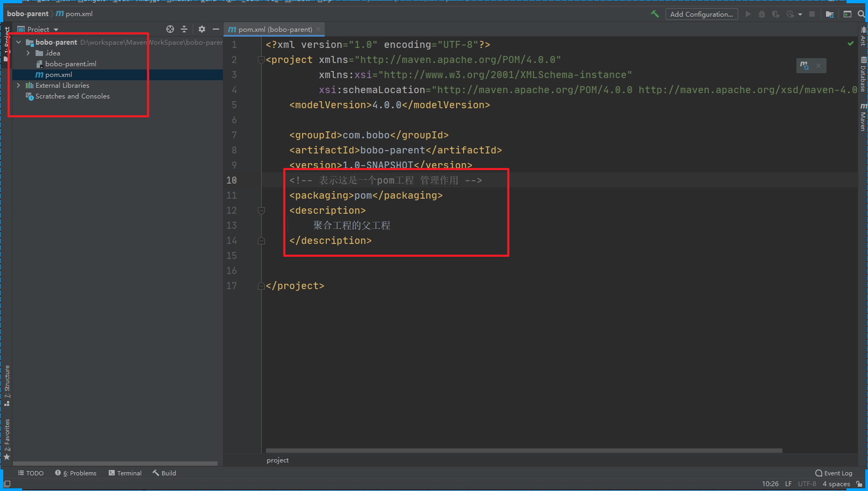
Task: Toggle fold marker on project tag line 2
Action: tap(261, 60)
